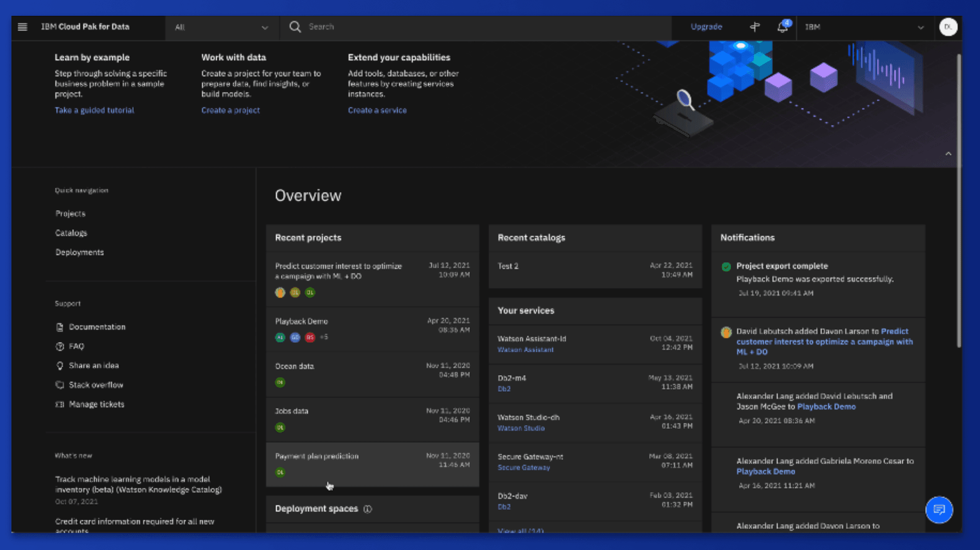Click the Upgrade button

[706, 27]
